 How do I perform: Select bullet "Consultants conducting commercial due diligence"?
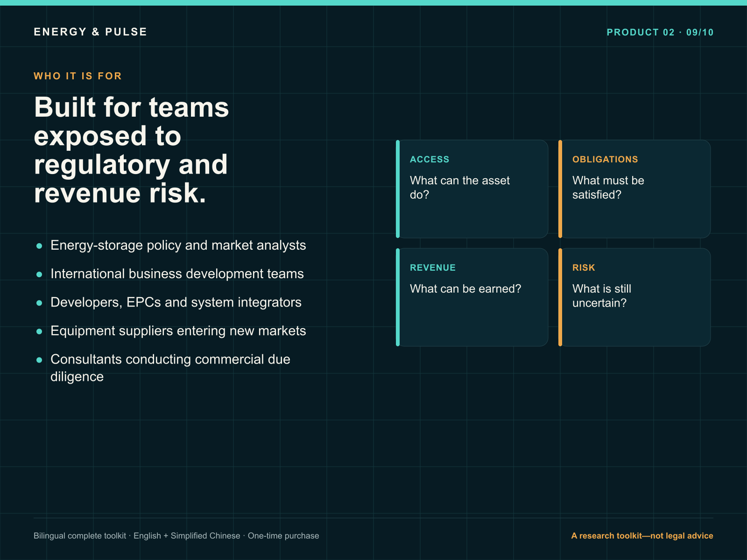point(170,368)
